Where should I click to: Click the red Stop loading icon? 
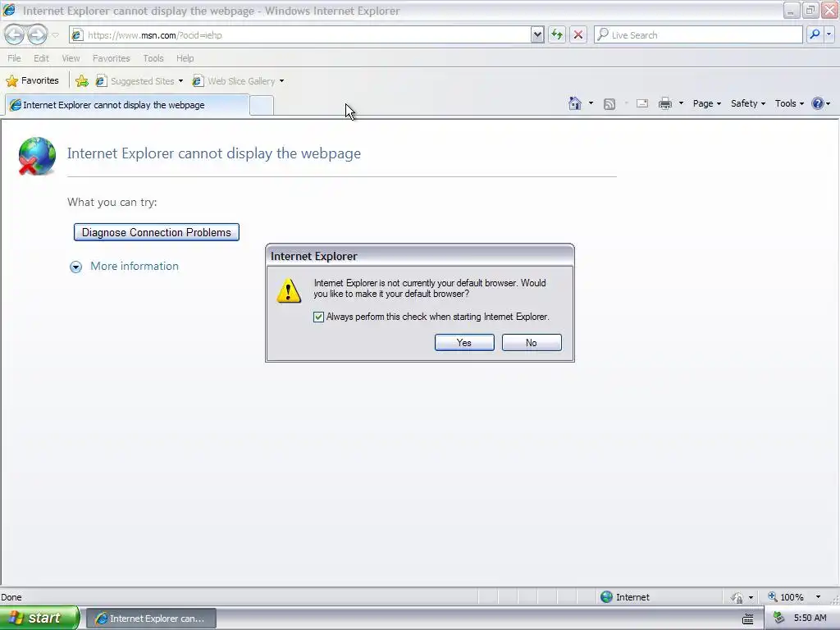click(x=578, y=34)
